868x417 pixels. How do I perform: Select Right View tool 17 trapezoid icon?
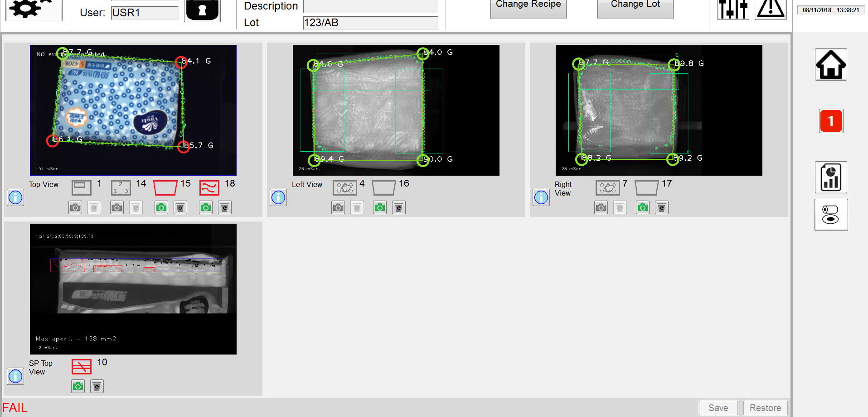[x=647, y=187]
